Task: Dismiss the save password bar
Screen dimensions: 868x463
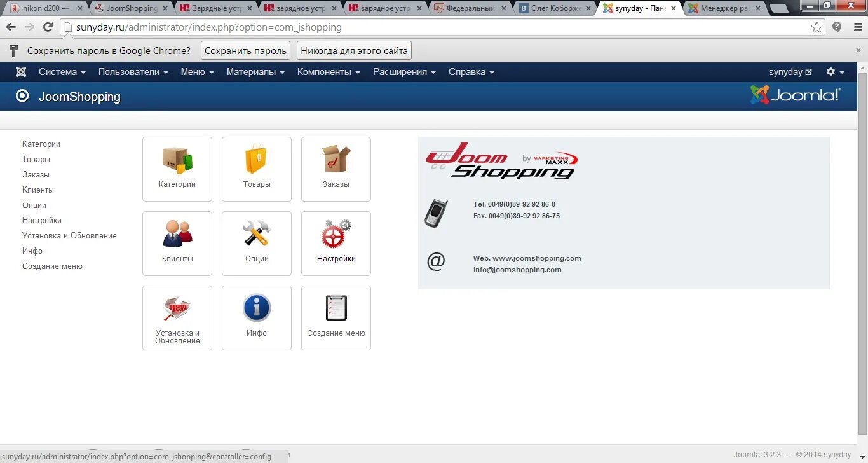Action: [x=858, y=50]
